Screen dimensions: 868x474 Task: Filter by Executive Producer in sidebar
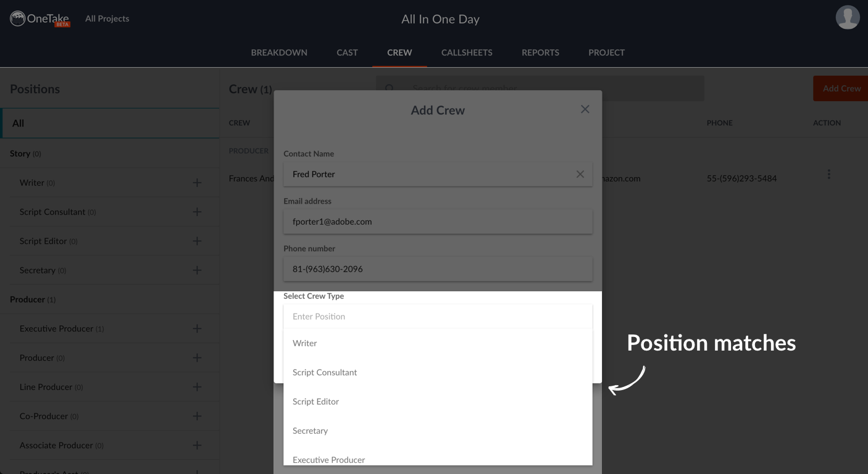[x=62, y=328]
